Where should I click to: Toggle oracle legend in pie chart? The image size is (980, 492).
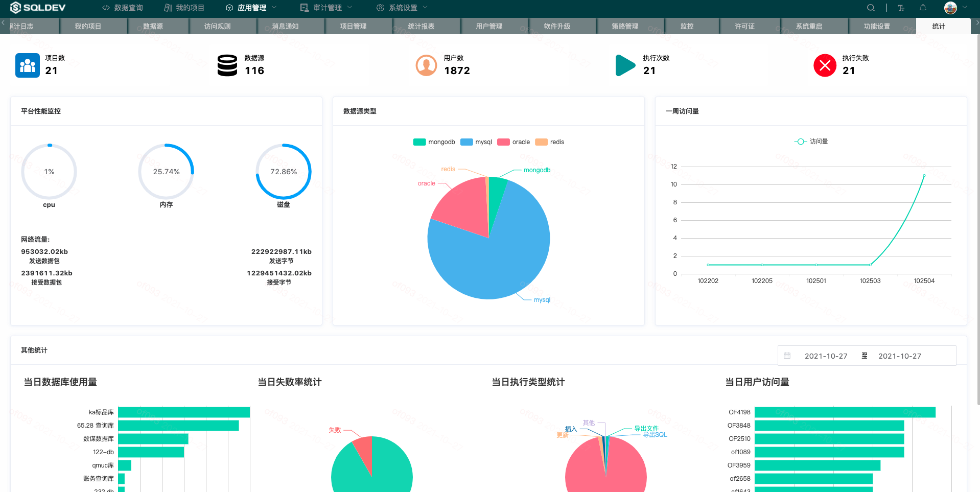514,142
